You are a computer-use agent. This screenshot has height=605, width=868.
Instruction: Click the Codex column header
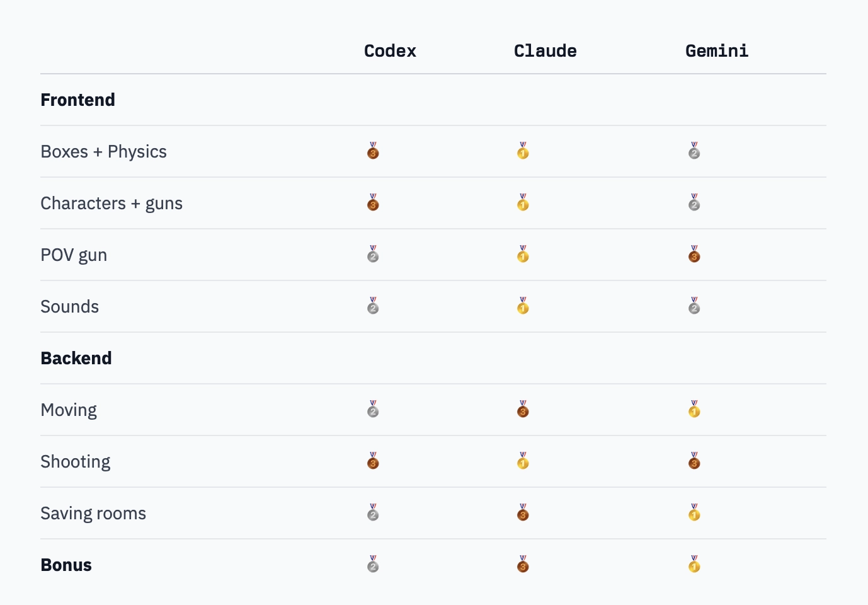(390, 51)
